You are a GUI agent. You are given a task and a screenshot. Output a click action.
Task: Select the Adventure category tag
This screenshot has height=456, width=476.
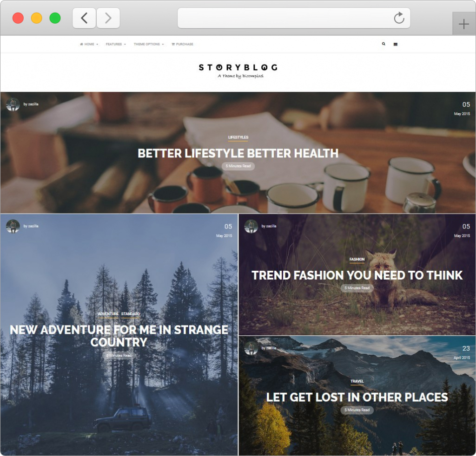tap(108, 314)
